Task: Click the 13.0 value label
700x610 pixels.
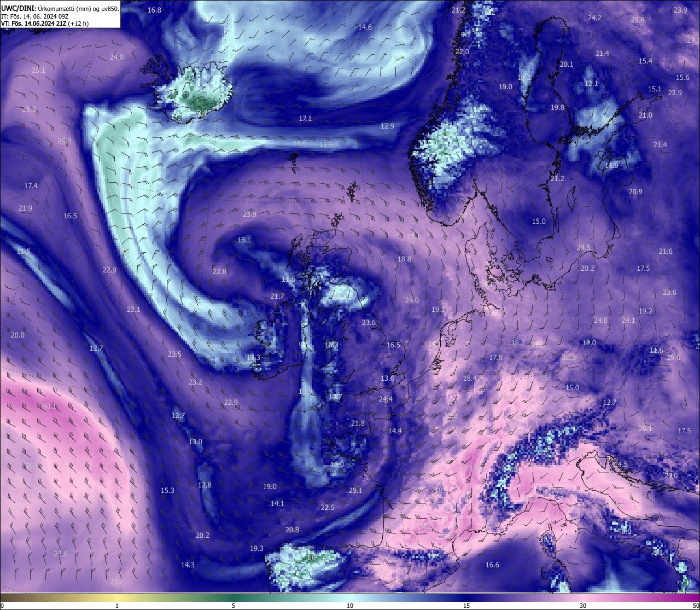Action: 195,441
